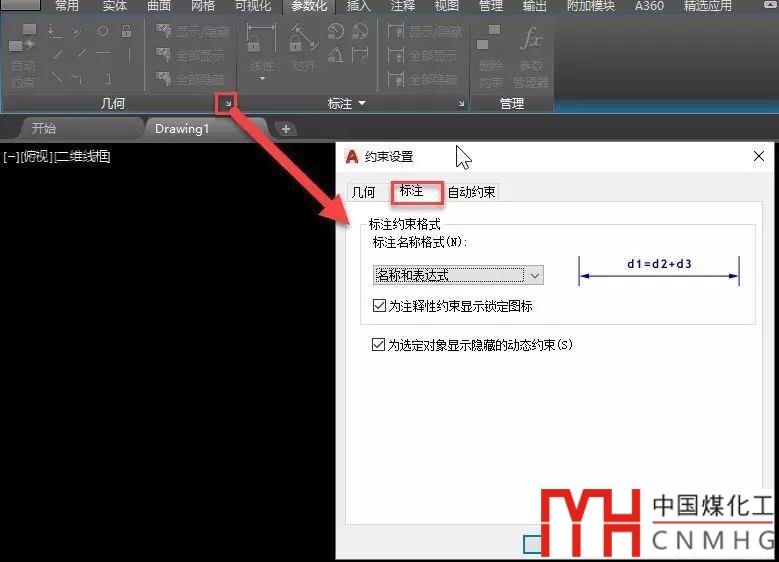
Task: Close the 约束设置 dialog
Action: coord(760,156)
